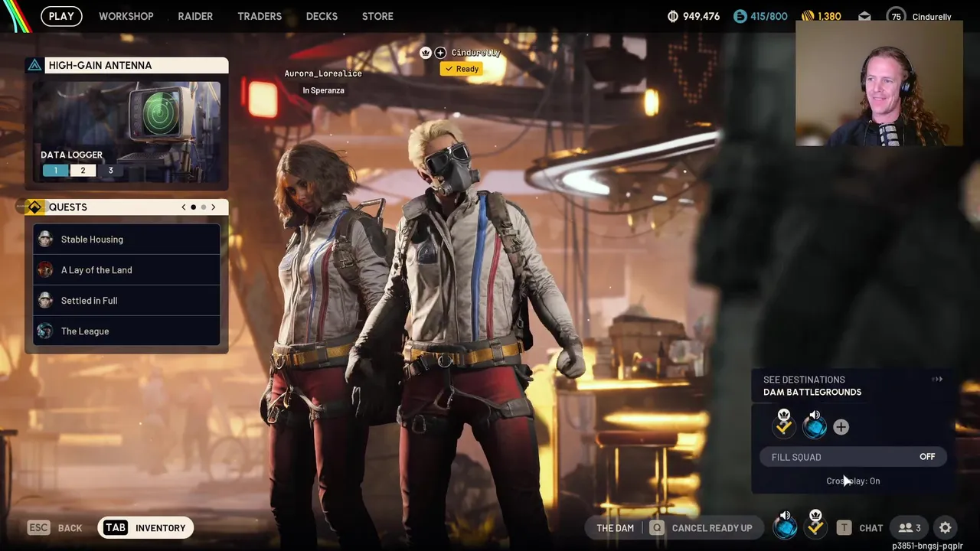
Task: Click the High-Gain Antenna triangle icon
Action: point(34,65)
